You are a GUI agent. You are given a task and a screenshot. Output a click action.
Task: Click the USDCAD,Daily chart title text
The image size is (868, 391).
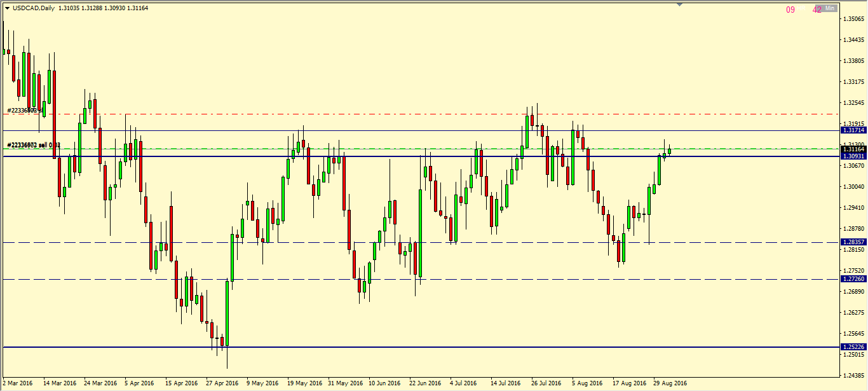click(x=33, y=8)
